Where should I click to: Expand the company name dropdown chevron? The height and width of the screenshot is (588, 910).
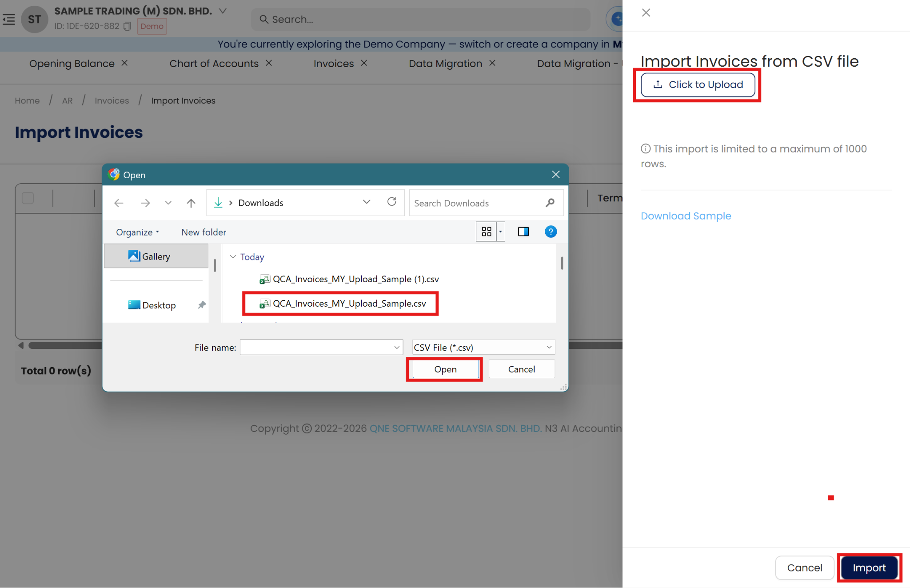(x=223, y=11)
